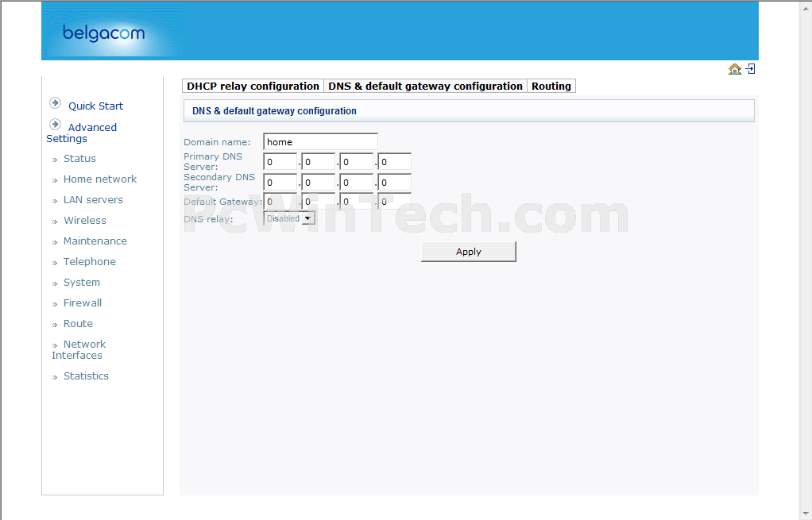Click third octet of Secondary DNS Server
This screenshot has height=520, width=812.
(357, 183)
